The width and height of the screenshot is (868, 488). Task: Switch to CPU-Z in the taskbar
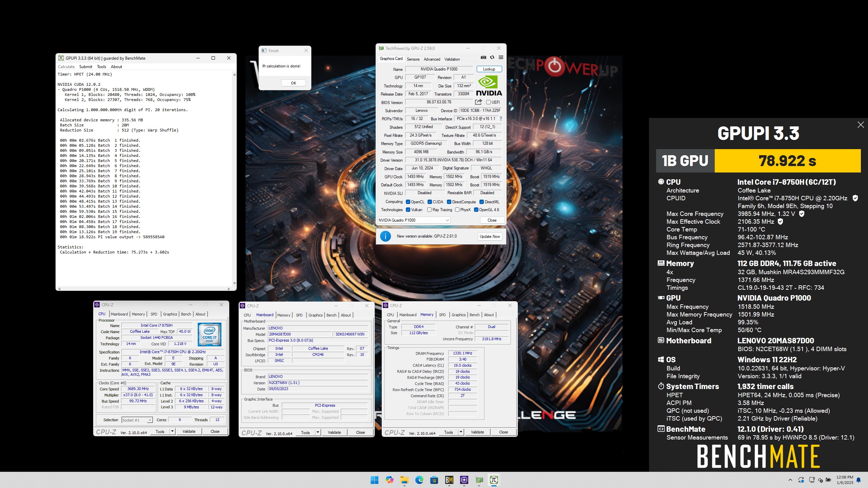pyautogui.click(x=464, y=480)
